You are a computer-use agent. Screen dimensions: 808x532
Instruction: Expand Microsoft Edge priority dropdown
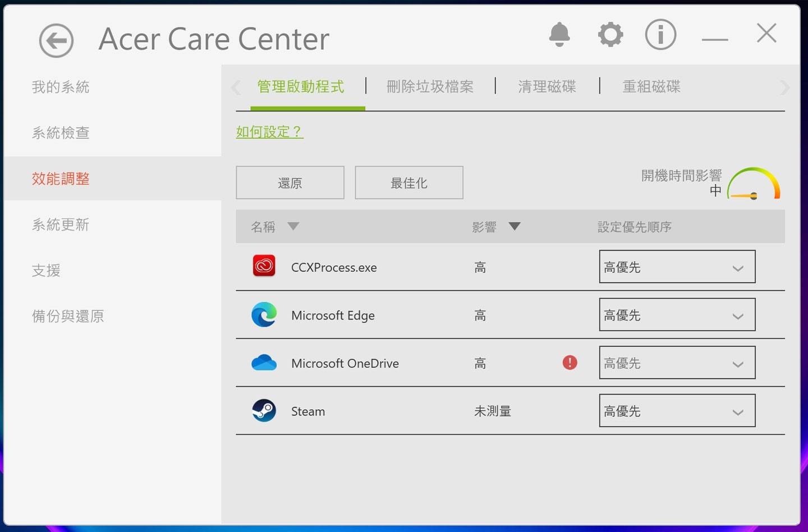tap(677, 315)
